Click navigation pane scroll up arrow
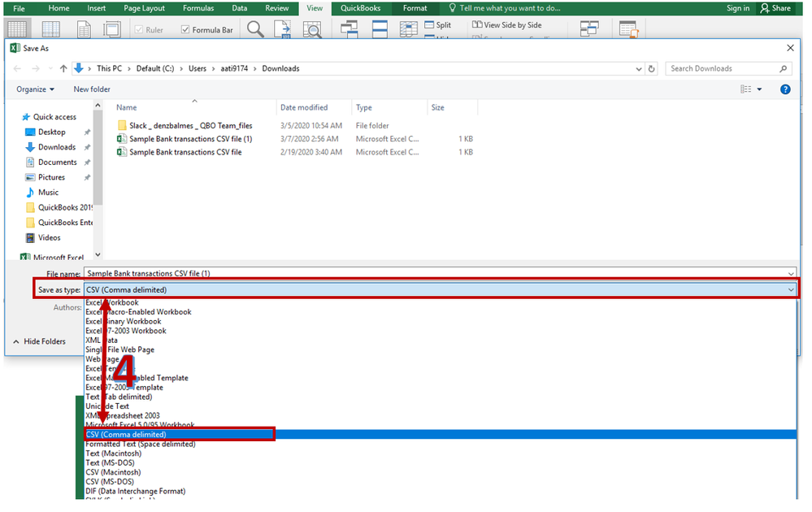Viewport: 812px width, 512px height. [98, 105]
